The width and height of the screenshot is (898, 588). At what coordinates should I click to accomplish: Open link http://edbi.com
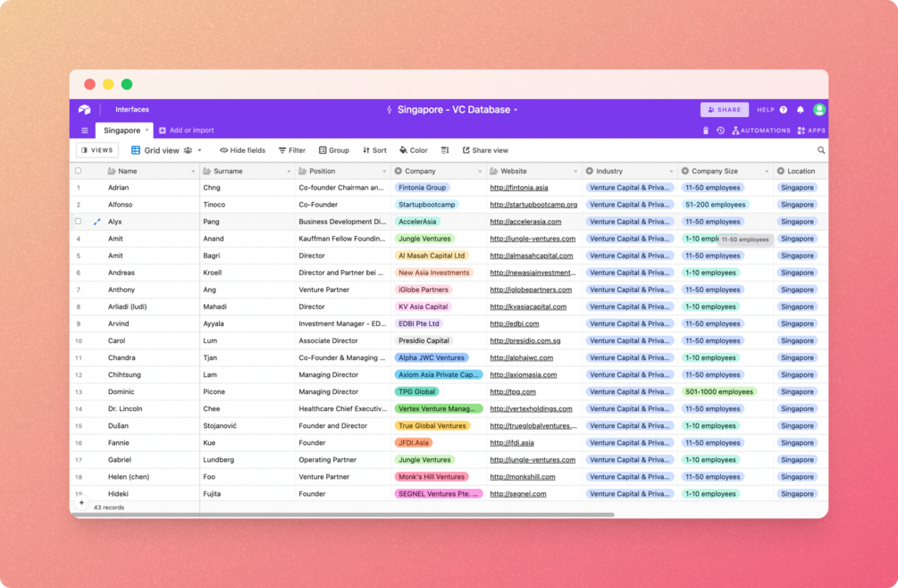(x=515, y=323)
